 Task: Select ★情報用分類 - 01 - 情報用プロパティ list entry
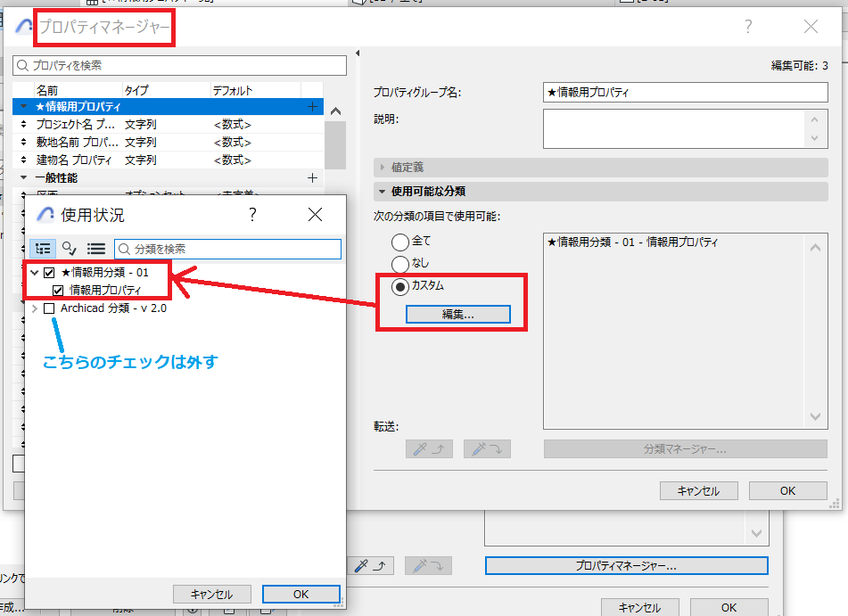pyautogui.click(x=632, y=242)
